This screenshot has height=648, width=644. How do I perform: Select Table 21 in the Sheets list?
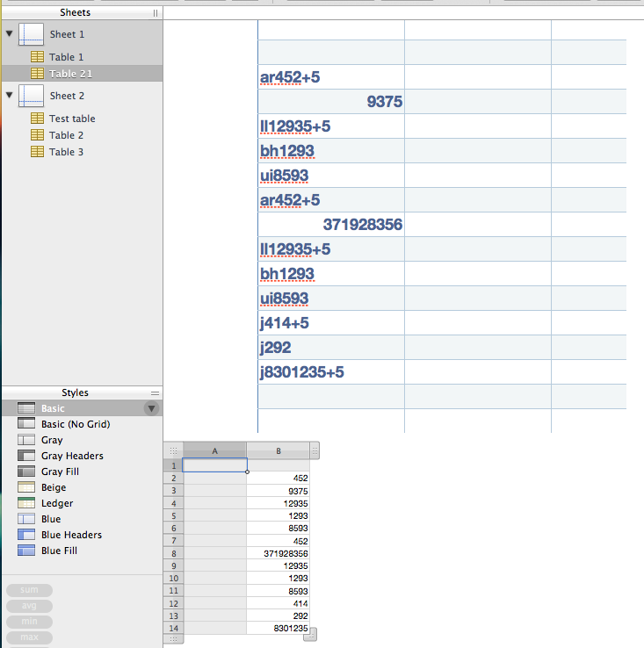point(83,74)
